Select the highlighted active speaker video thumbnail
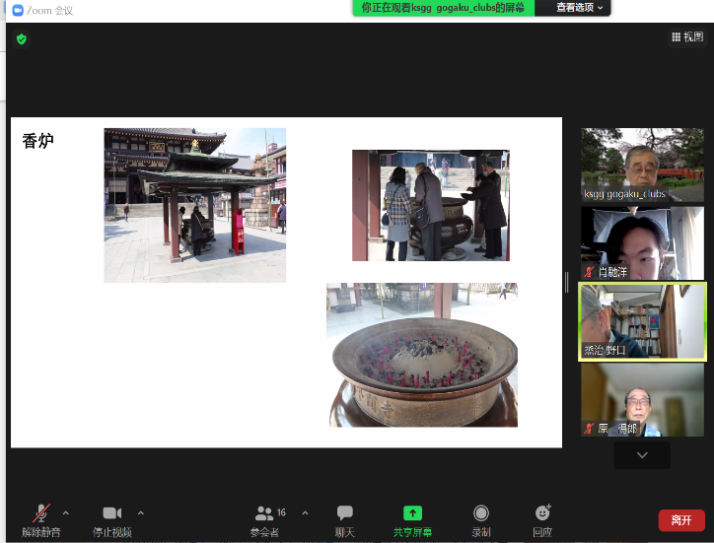The height and width of the screenshot is (543, 714). pos(642,322)
